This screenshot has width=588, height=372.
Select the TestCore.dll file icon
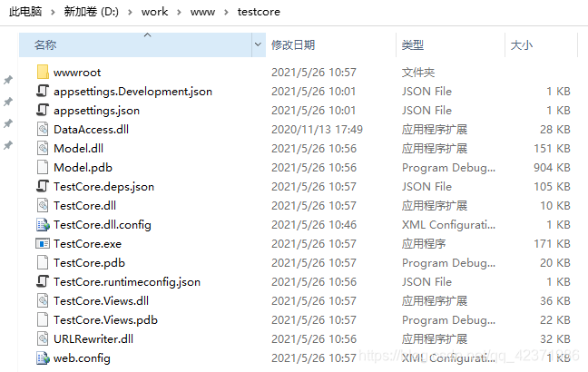point(43,205)
